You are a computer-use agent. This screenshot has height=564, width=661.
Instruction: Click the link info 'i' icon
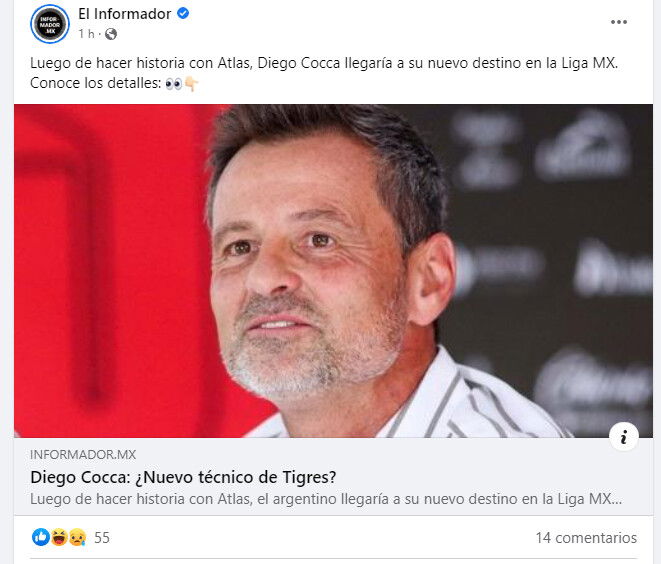tap(623, 437)
